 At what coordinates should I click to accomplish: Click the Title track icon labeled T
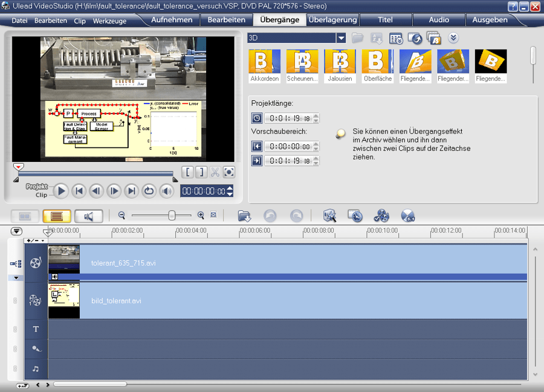pos(35,329)
